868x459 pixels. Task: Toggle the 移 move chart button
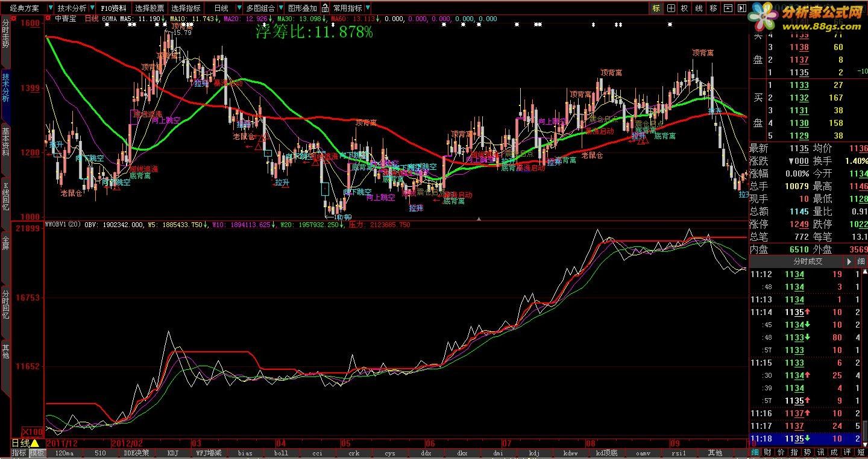pyautogui.click(x=713, y=8)
